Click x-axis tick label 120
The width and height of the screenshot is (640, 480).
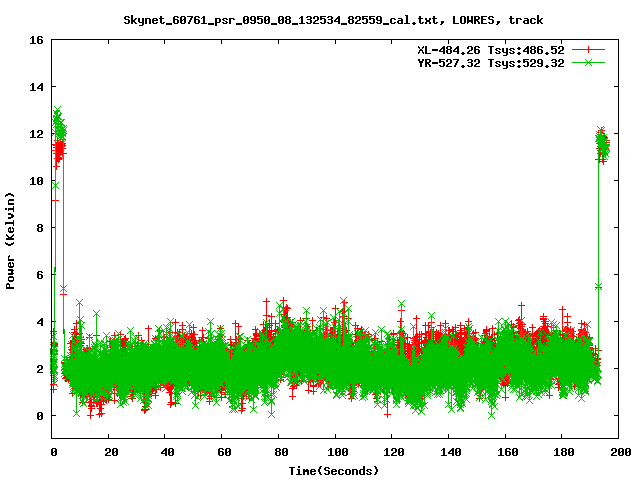pos(394,452)
